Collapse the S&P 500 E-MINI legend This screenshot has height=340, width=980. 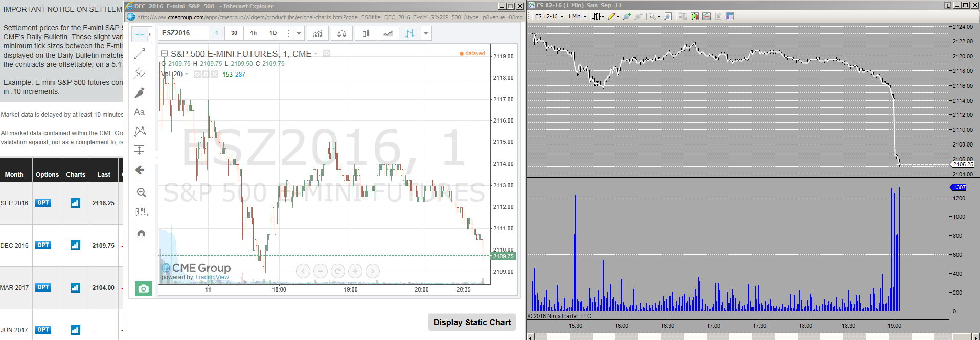pyautogui.click(x=165, y=53)
